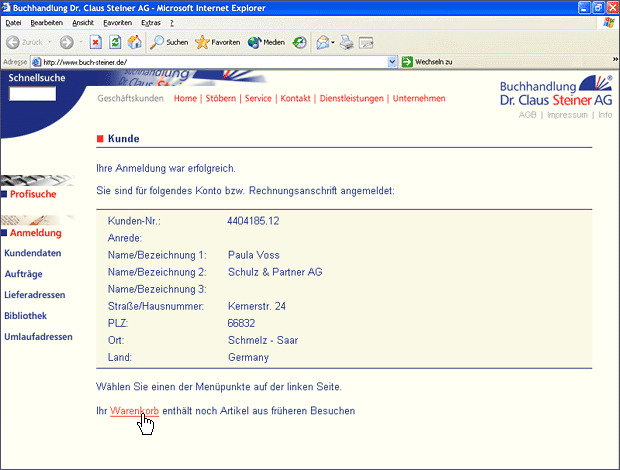Screen dimensions: 620x470
Task: Open Lieferadressen in the sidebar
Action: 35,295
